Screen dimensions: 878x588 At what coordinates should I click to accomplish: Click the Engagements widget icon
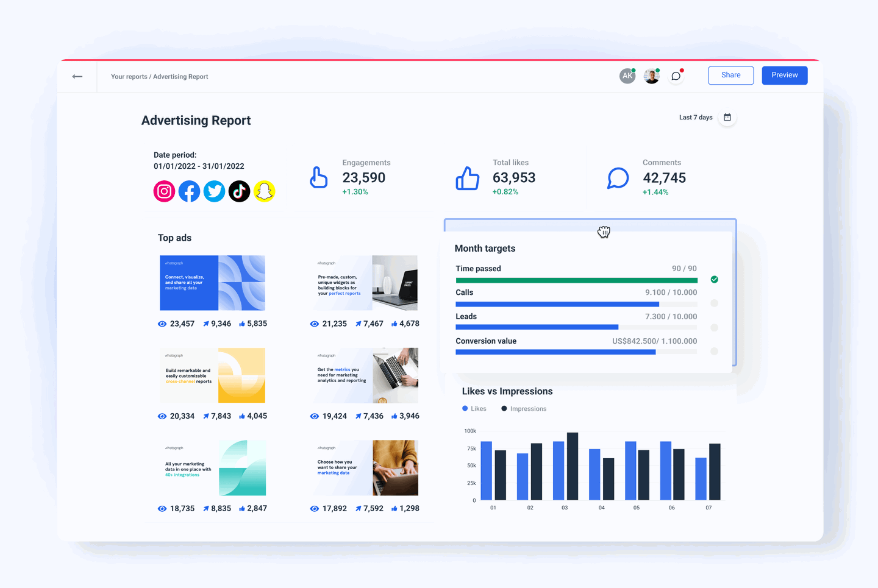[x=319, y=178]
